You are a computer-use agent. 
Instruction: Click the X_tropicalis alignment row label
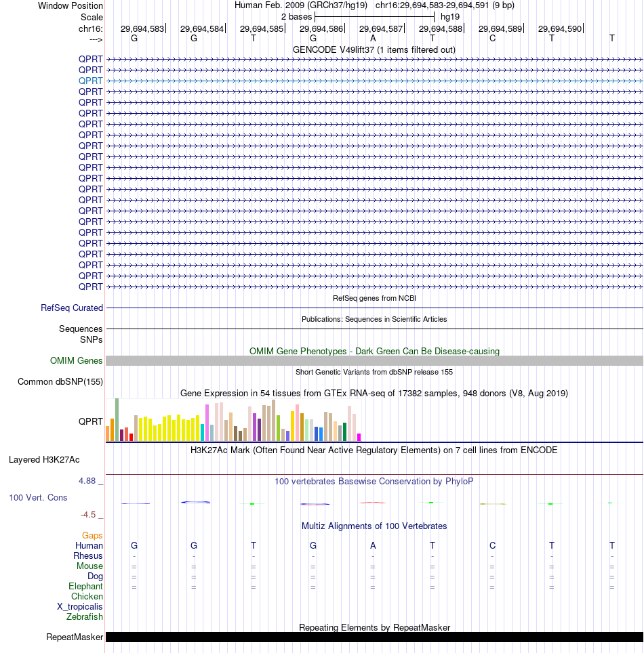coord(79,607)
